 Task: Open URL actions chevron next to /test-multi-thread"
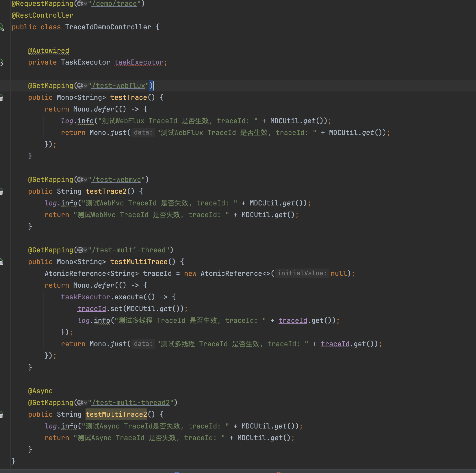[x=85, y=250]
